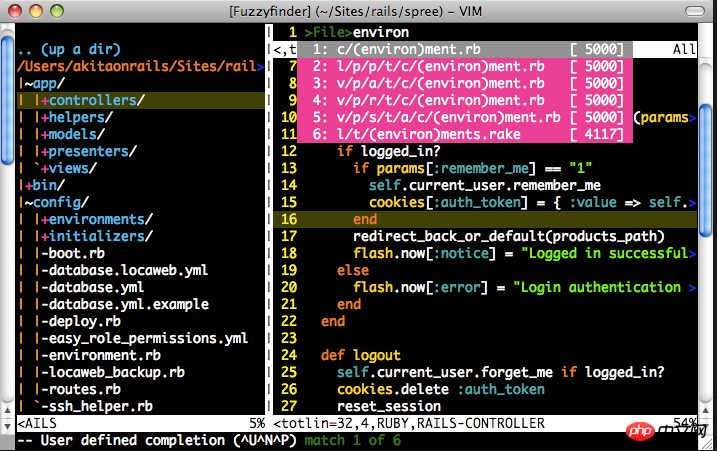Expand the bin/ folder
The height and width of the screenshot is (451, 717).
coord(45,185)
